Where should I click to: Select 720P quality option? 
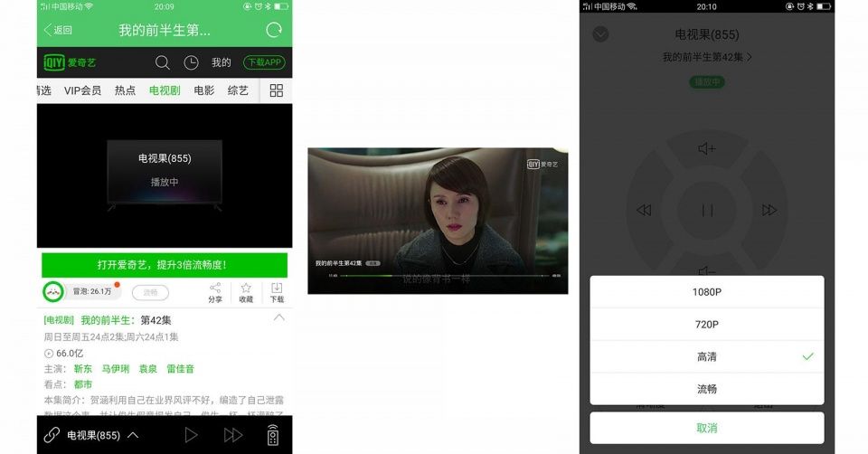coord(707,325)
